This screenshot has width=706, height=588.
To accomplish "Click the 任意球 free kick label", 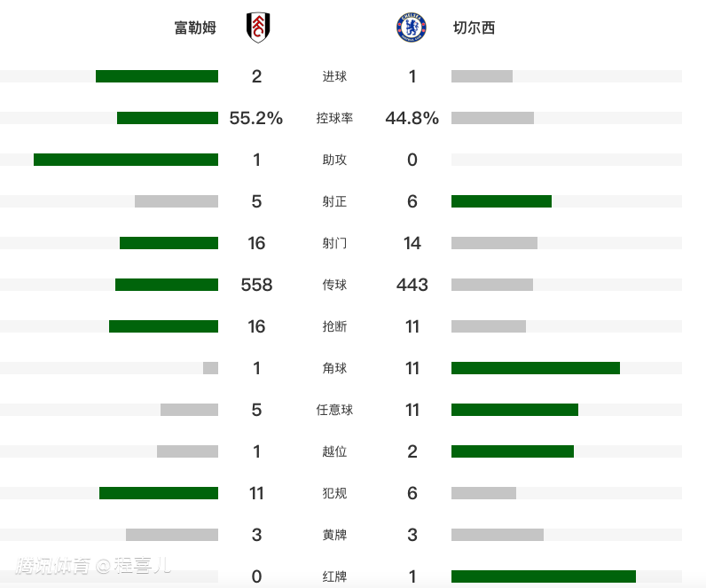I will (334, 410).
